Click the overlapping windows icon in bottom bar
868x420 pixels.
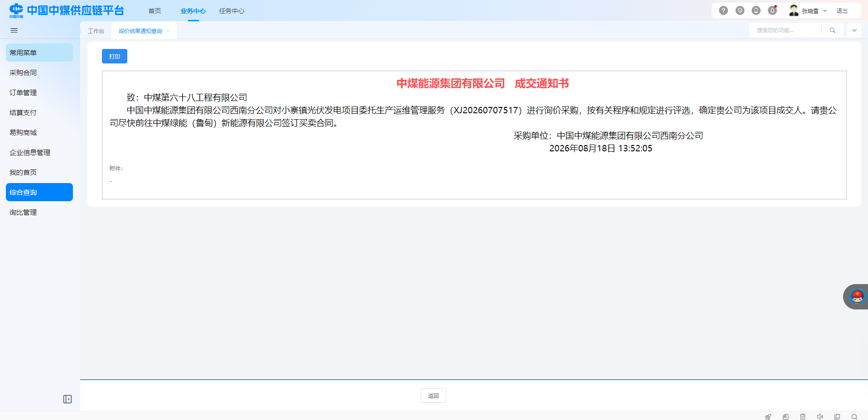[x=837, y=417]
